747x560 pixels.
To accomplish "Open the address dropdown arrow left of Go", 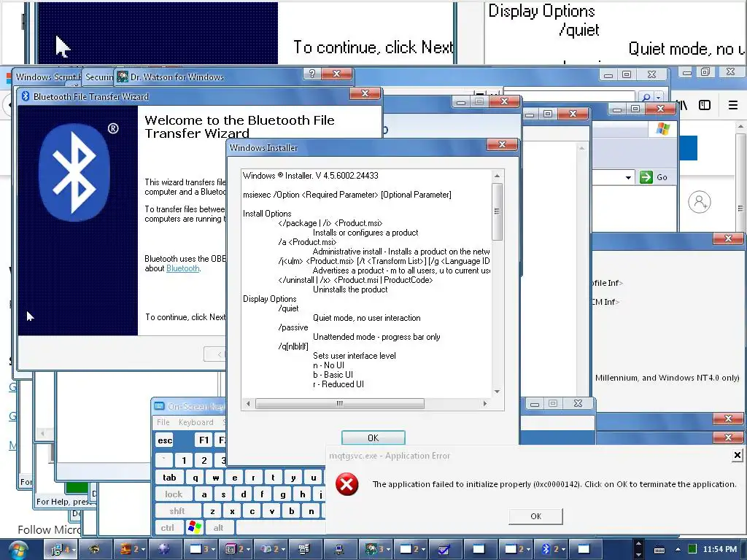I will click(628, 178).
